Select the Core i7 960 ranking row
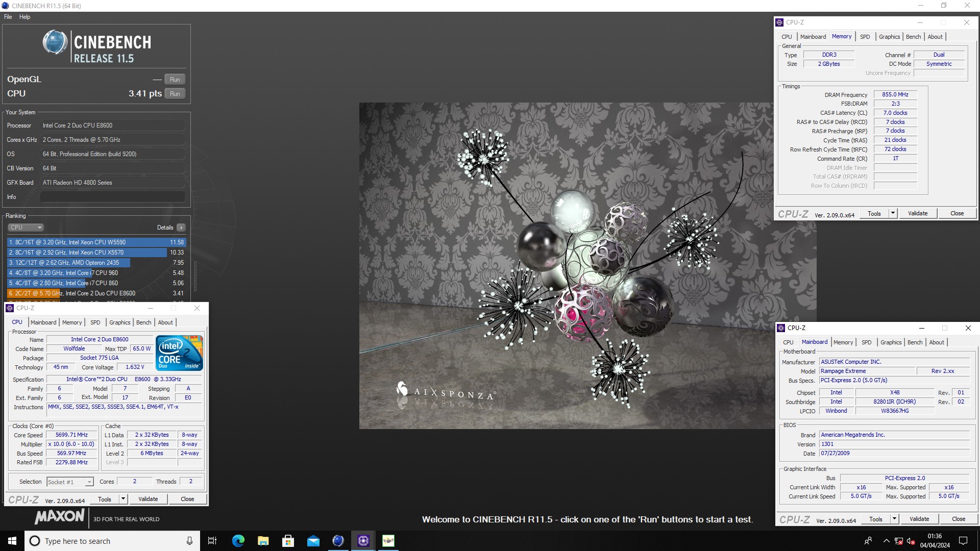The image size is (980, 551). 96,273
